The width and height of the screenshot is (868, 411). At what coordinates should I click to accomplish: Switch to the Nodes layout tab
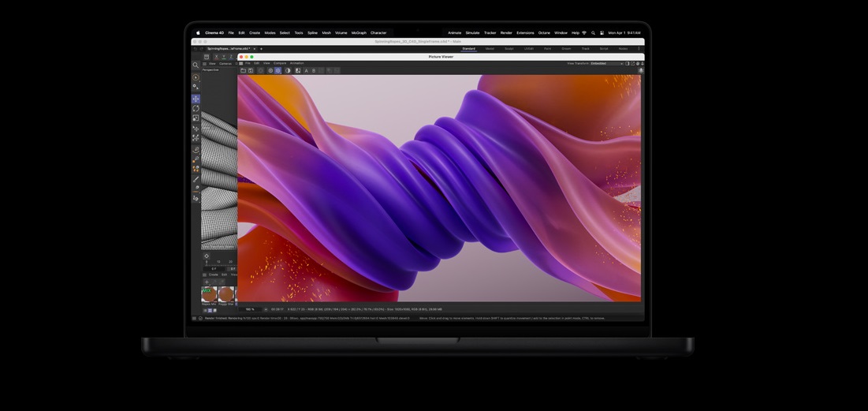point(623,49)
